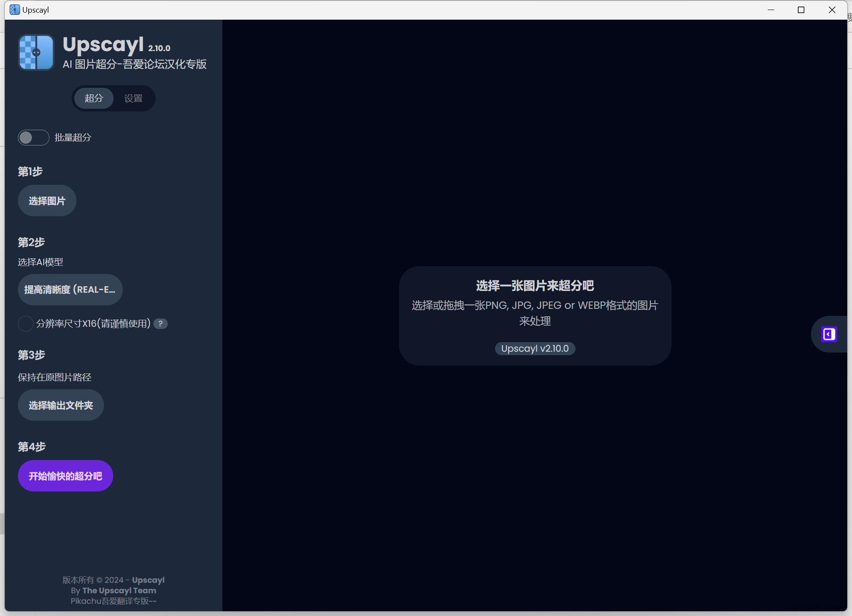
Task: Switch to the 超分 tab
Action: [x=94, y=98]
